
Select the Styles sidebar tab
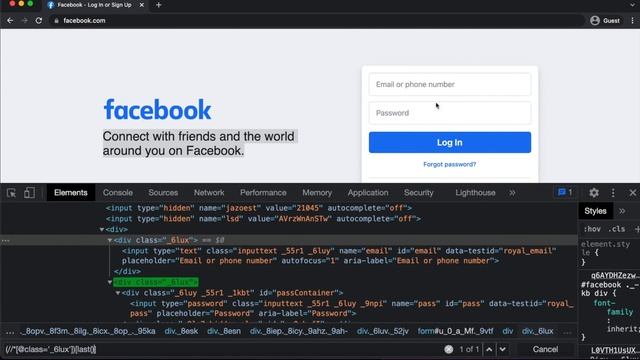pyautogui.click(x=595, y=211)
